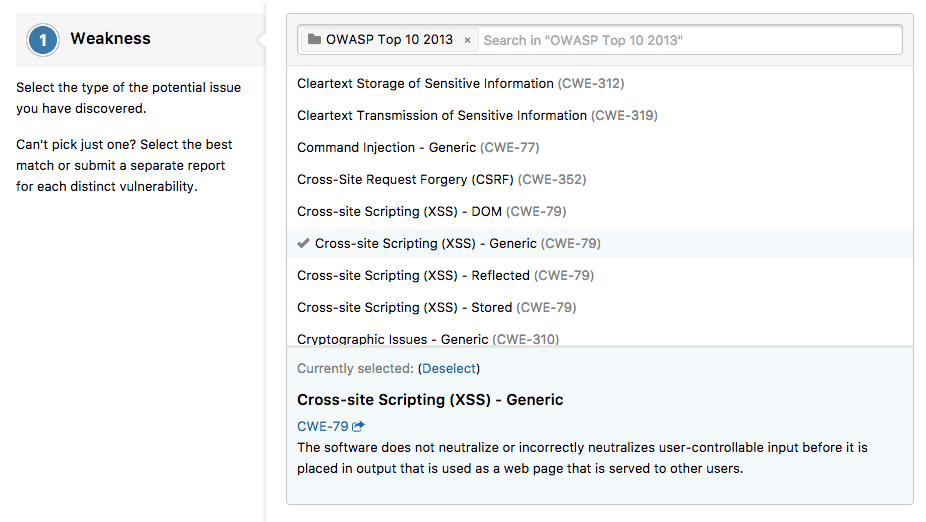This screenshot has width=926, height=522.
Task: Click the selected weakness title heading
Action: tap(430, 400)
